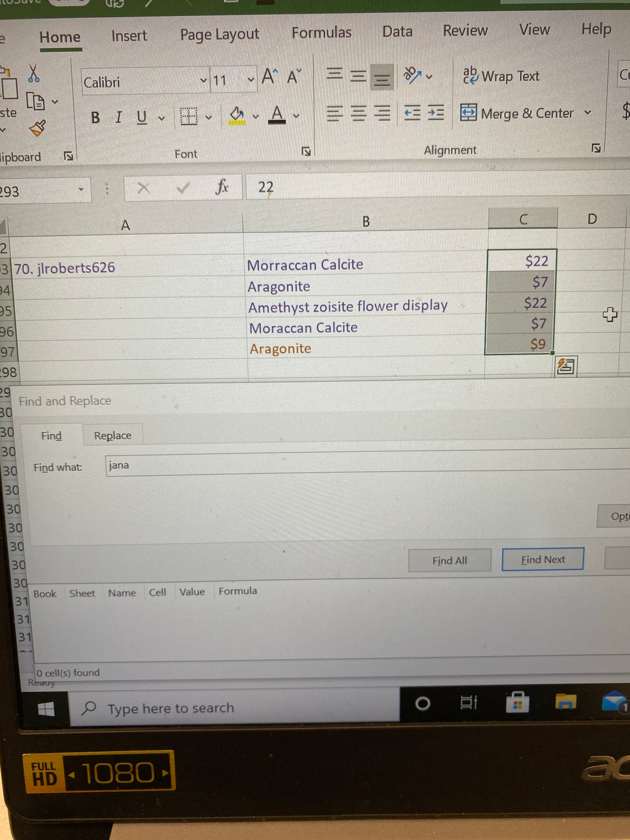Screen dimensions: 630x840
Task: Click the Find what text field
Action: coord(357,465)
